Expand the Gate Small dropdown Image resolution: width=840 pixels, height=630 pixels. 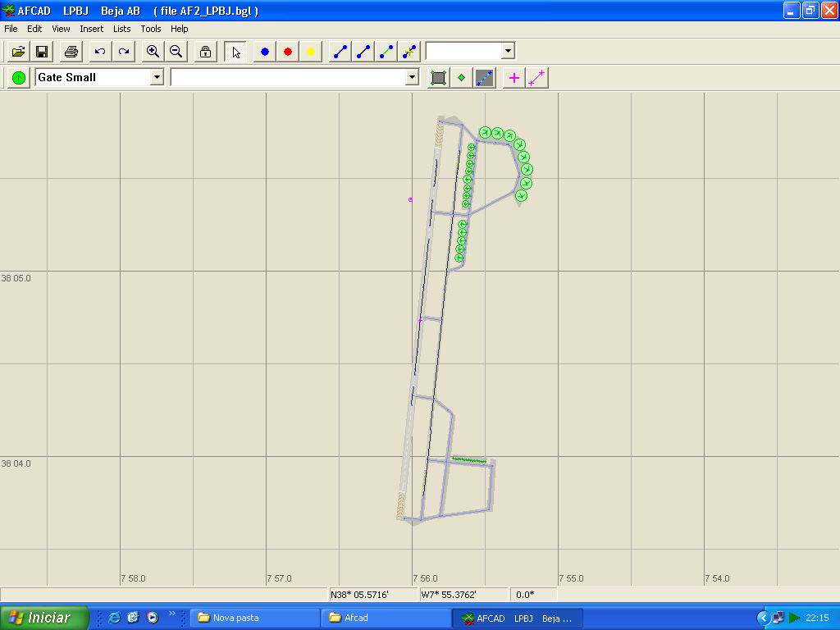[x=157, y=77]
